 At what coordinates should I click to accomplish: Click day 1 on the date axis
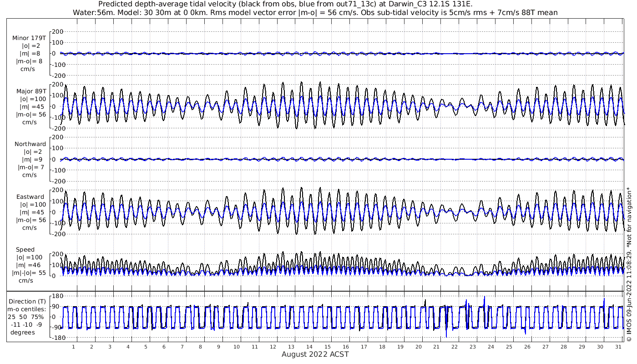pos(73,347)
